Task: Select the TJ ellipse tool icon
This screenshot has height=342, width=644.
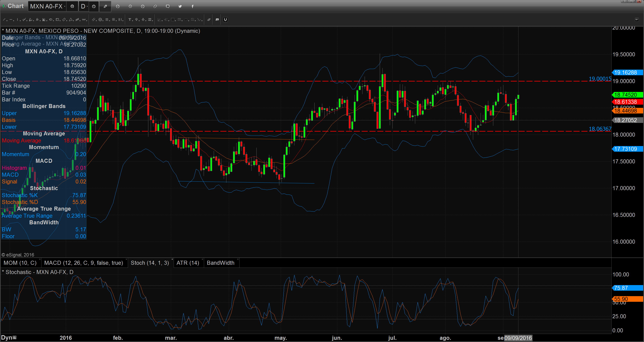Action: tap(186, 20)
